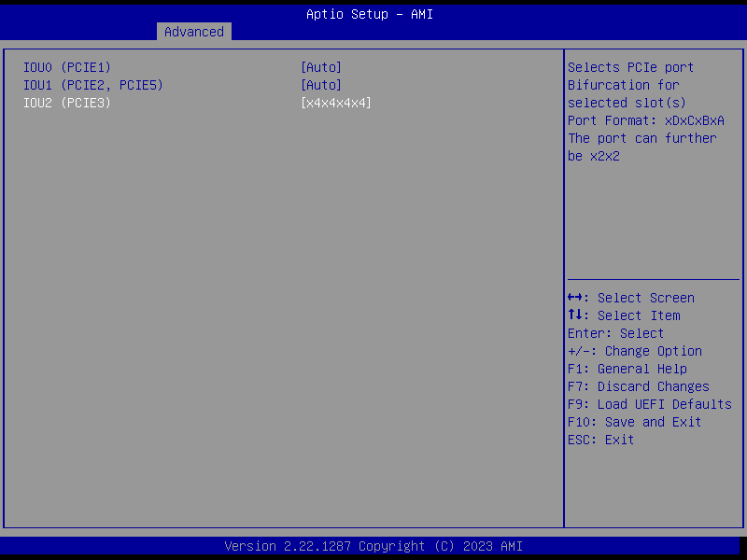
Task: Click the 'selected slot(s)' help line
Action: pyautogui.click(x=627, y=103)
